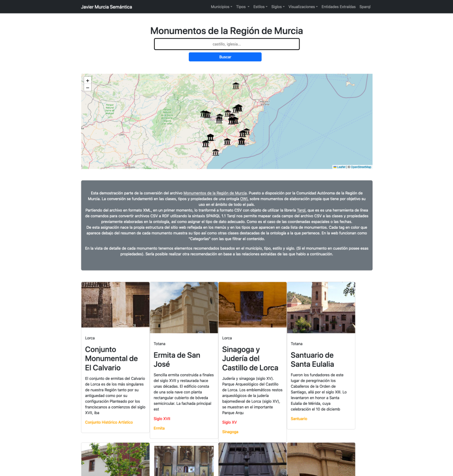The height and width of the screenshot is (476, 453).
Task: Click the southernmost monument marker on map
Action: tap(215, 152)
